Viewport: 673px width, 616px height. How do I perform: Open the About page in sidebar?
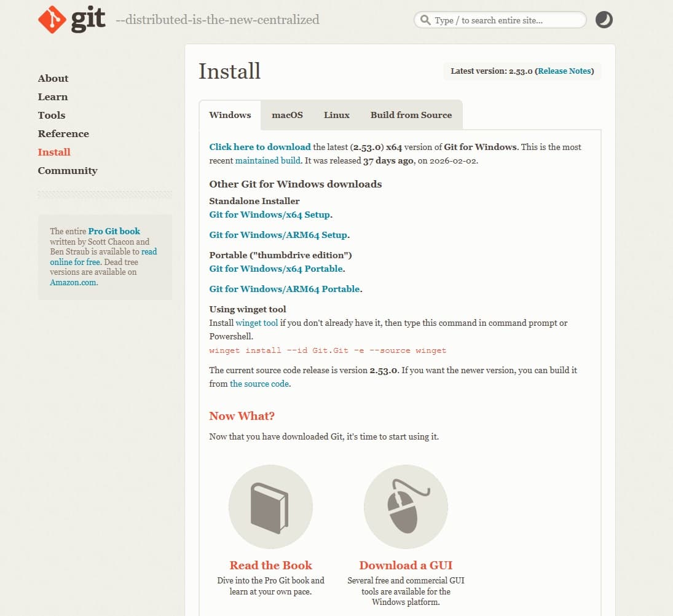[53, 78]
